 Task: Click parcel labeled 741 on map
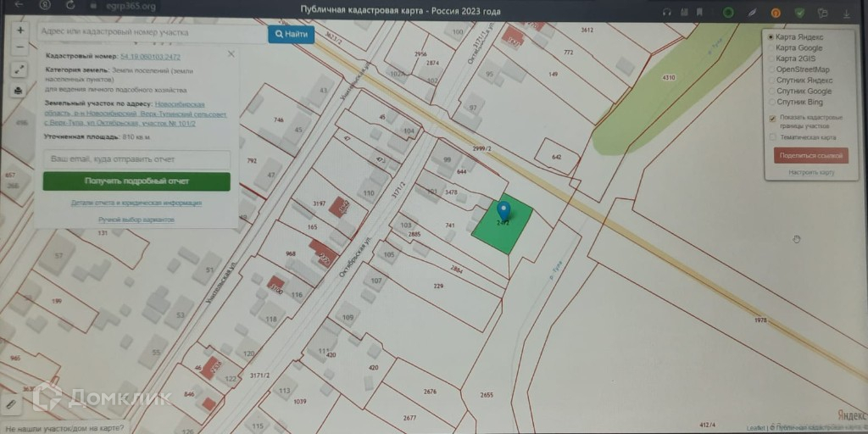[449, 225]
